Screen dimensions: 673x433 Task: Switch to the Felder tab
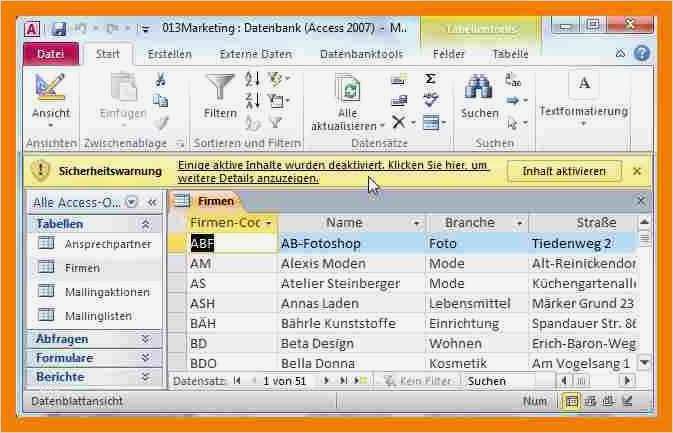[449, 54]
